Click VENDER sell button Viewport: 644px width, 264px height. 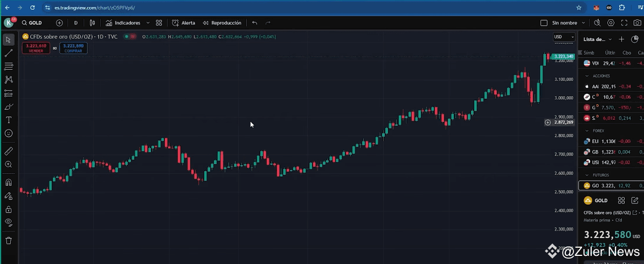[x=36, y=48]
